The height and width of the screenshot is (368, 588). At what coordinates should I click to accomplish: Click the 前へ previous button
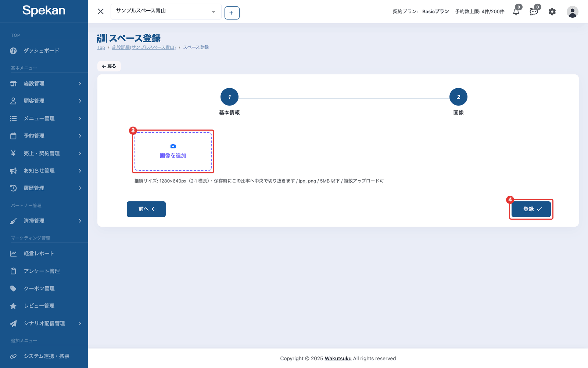[x=146, y=209]
